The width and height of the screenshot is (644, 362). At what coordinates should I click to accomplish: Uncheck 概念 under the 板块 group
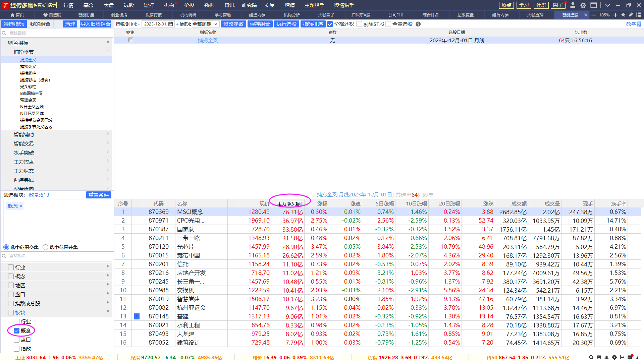[x=16, y=330]
